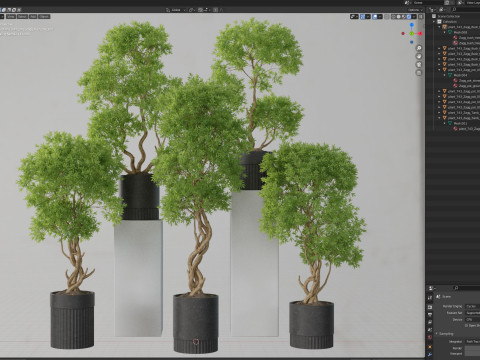Expand the Mesh.004 data row

444,75
